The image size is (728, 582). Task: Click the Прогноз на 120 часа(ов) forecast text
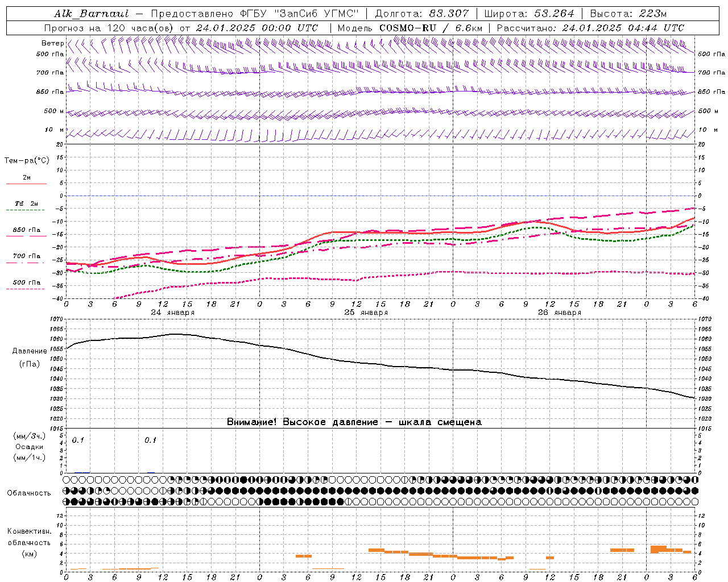pos(110,28)
